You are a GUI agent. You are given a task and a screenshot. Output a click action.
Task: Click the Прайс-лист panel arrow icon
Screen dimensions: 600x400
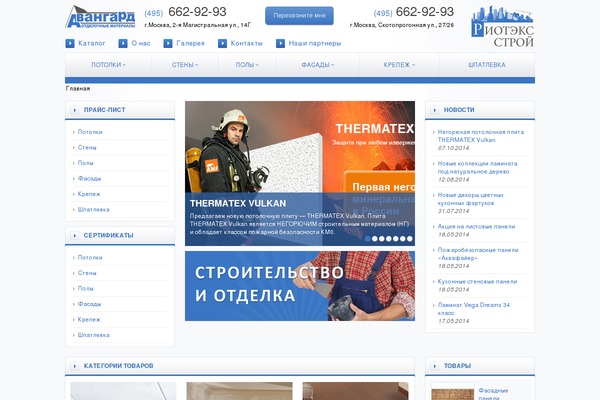(75, 110)
